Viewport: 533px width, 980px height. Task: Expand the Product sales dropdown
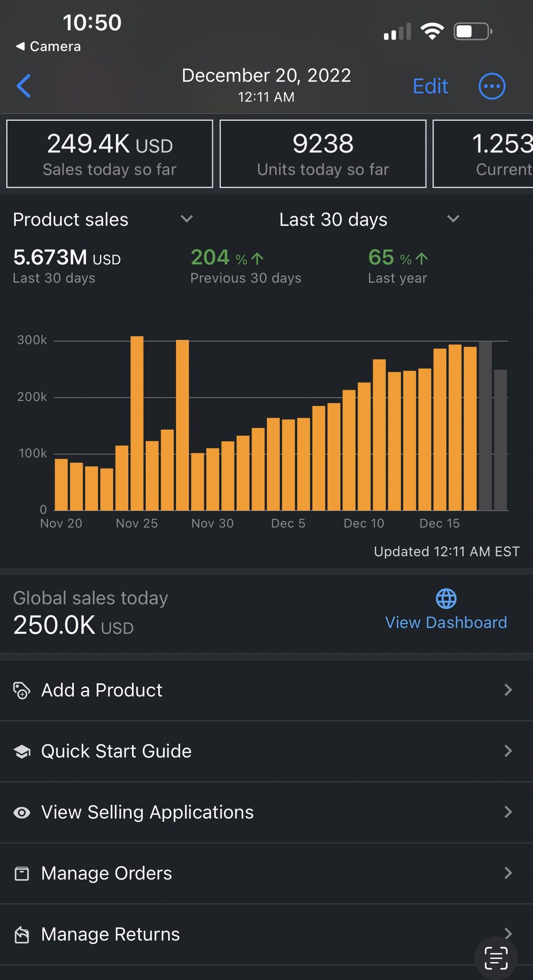pyautogui.click(x=103, y=219)
